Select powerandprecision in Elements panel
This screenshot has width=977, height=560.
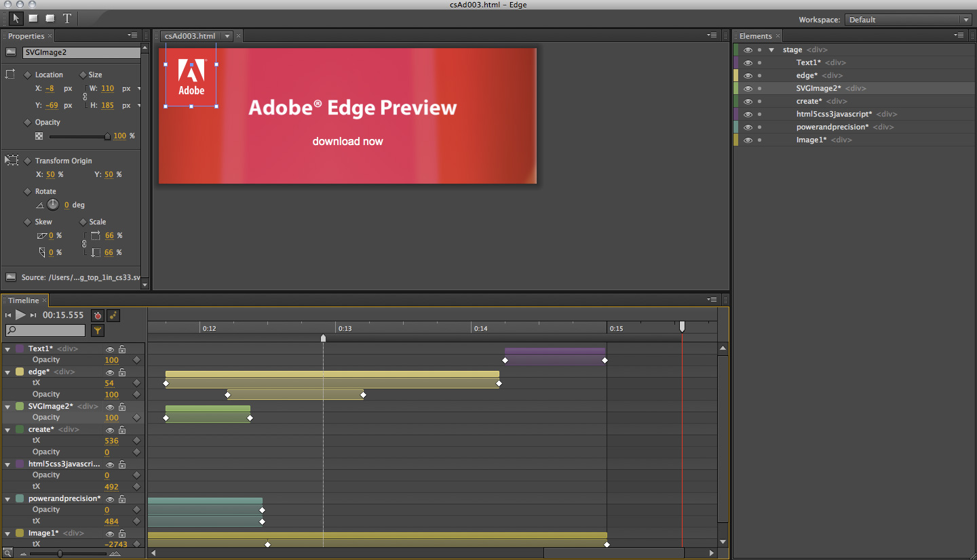point(832,127)
